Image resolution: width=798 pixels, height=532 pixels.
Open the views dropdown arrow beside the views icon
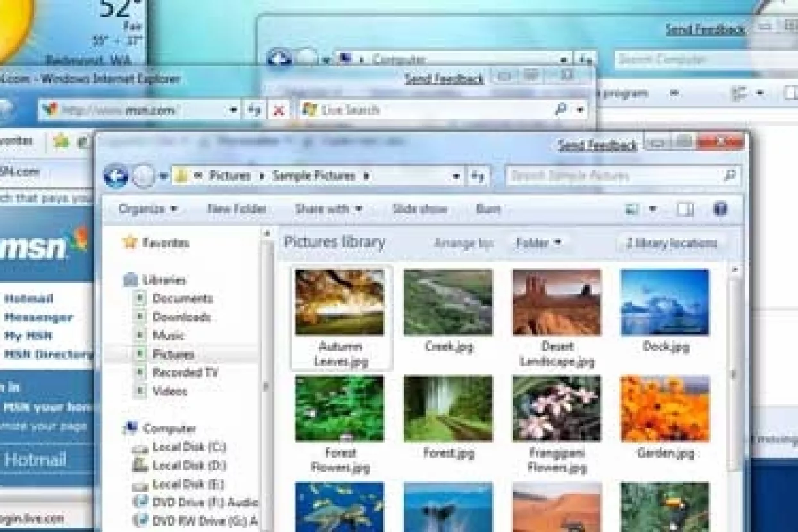coord(653,210)
